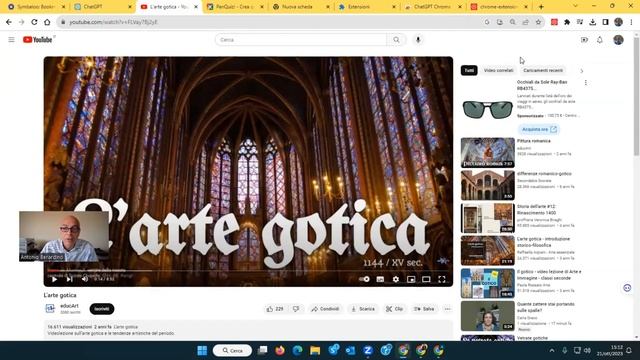Reload the page with the refresh icon

click(x=34, y=22)
